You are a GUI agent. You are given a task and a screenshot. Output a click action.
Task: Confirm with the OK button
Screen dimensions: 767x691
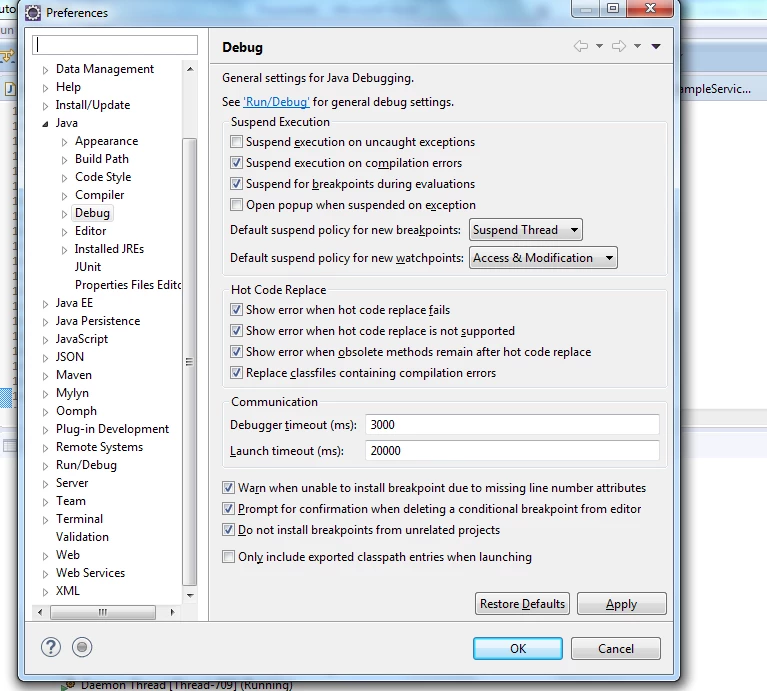pos(518,648)
